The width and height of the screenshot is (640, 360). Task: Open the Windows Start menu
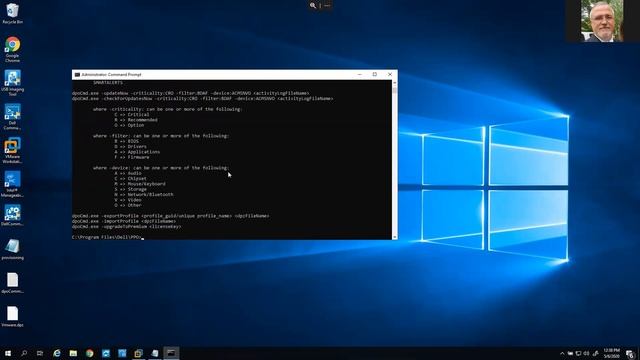coord(8,353)
